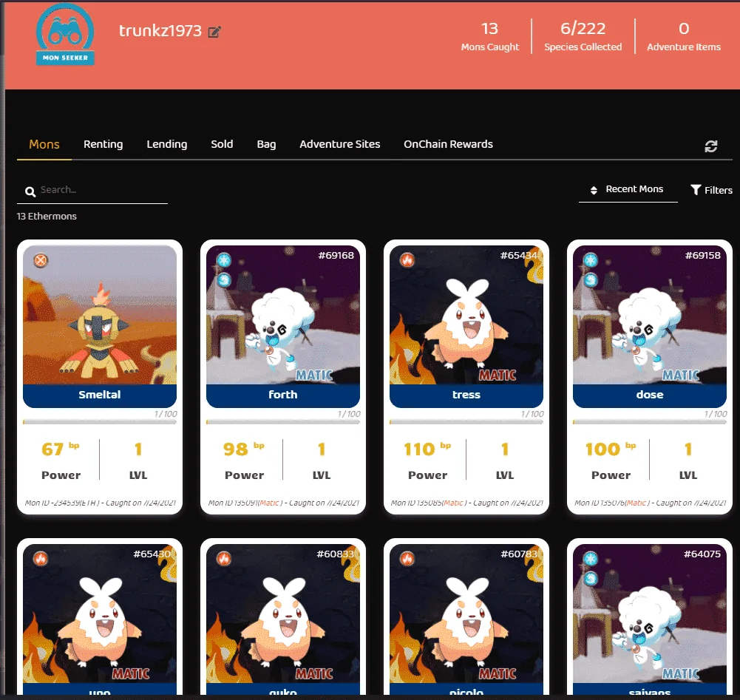Click card number #69158
The image size is (740, 700).
(x=703, y=255)
